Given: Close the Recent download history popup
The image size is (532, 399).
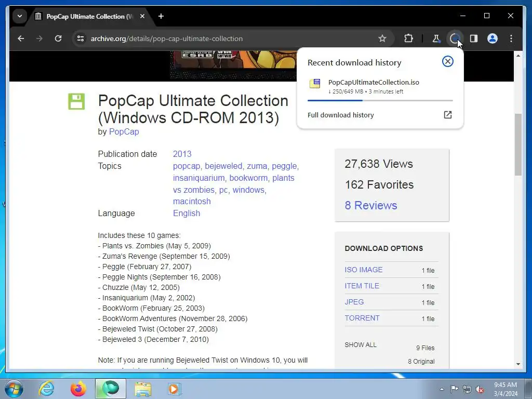Looking at the screenshot, I should [447, 61].
